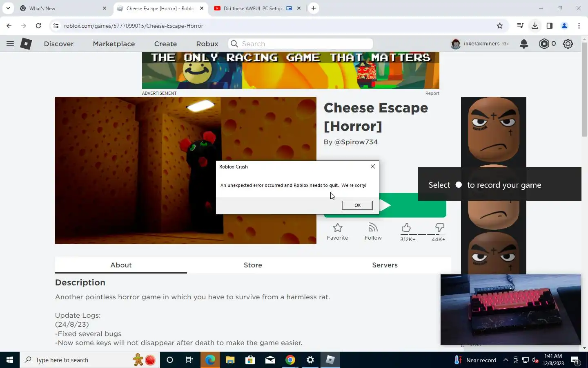Open the Windows notification center

[x=575, y=360]
